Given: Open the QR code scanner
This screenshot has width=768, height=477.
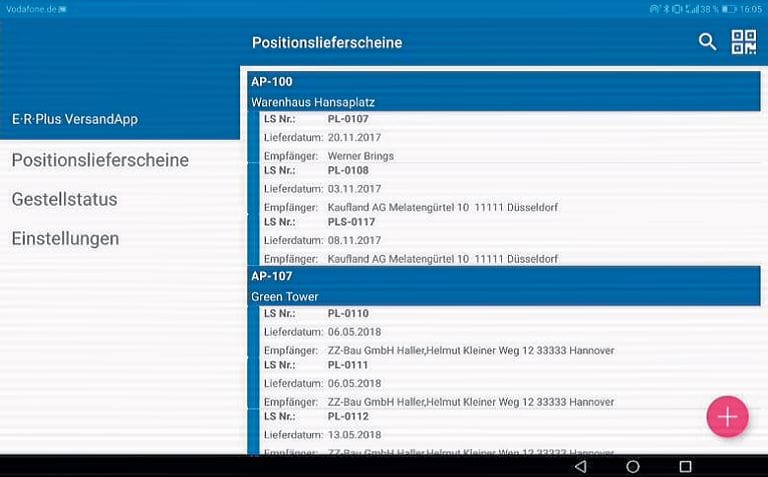Looking at the screenshot, I should (x=744, y=42).
